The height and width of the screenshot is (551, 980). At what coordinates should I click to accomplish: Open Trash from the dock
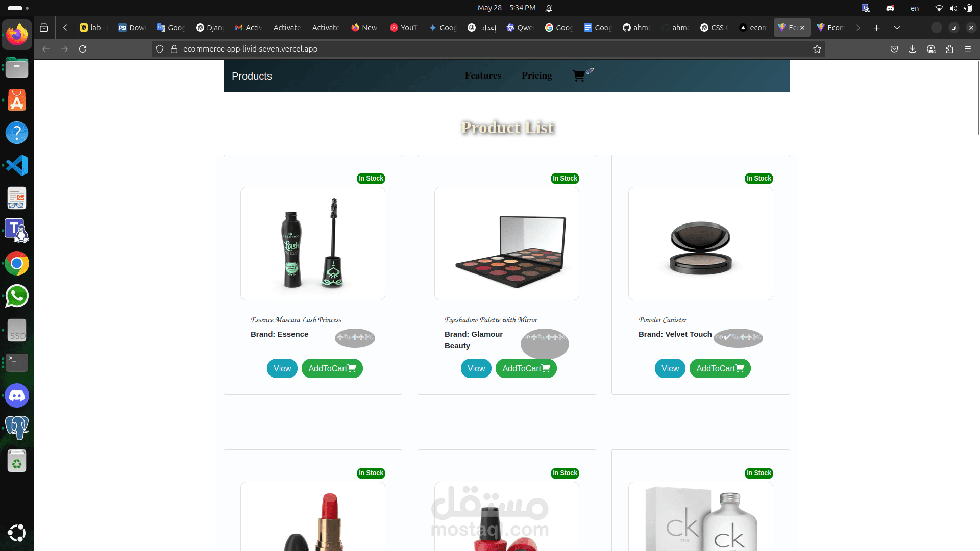17,461
